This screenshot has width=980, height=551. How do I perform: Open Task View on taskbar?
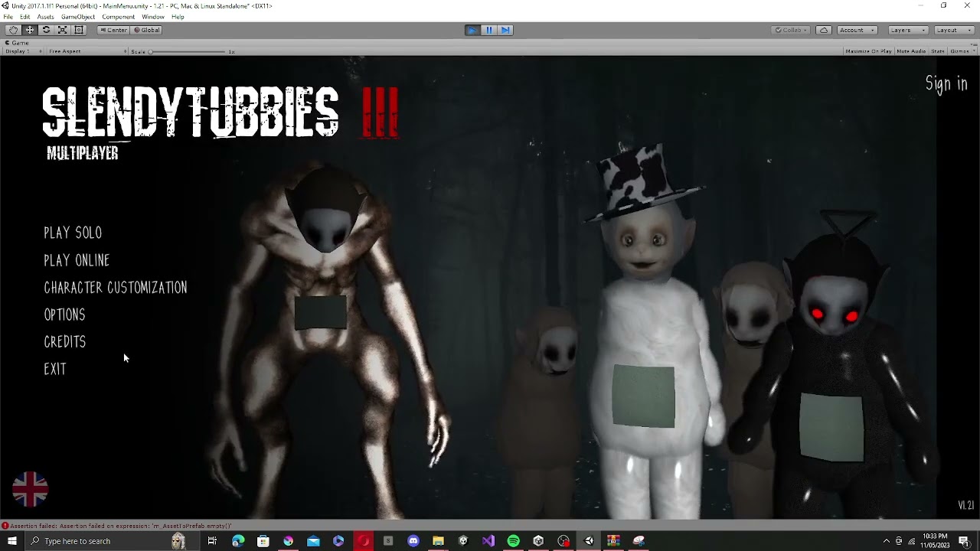(x=212, y=541)
